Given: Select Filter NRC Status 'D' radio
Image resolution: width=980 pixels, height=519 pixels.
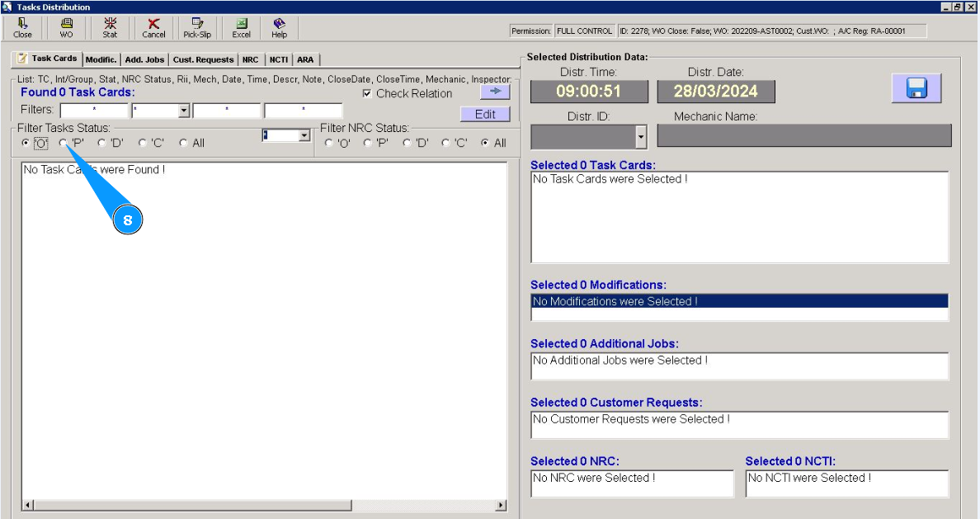Looking at the screenshot, I should pyautogui.click(x=407, y=144).
